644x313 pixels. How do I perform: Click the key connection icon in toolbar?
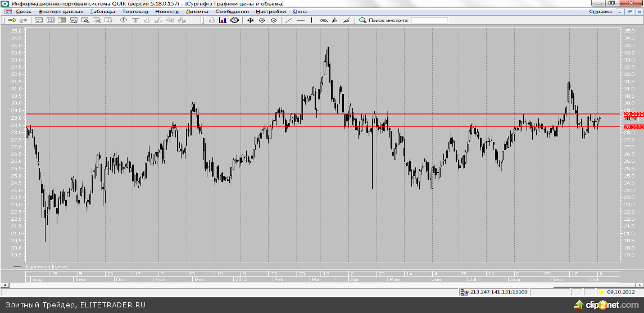(x=11, y=20)
